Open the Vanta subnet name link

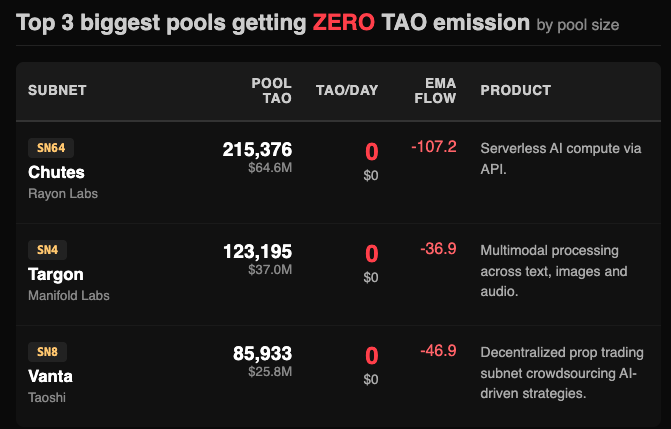(50, 376)
